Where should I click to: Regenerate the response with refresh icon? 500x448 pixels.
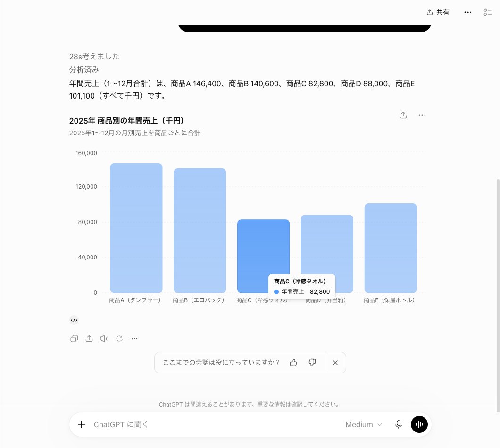tap(119, 339)
